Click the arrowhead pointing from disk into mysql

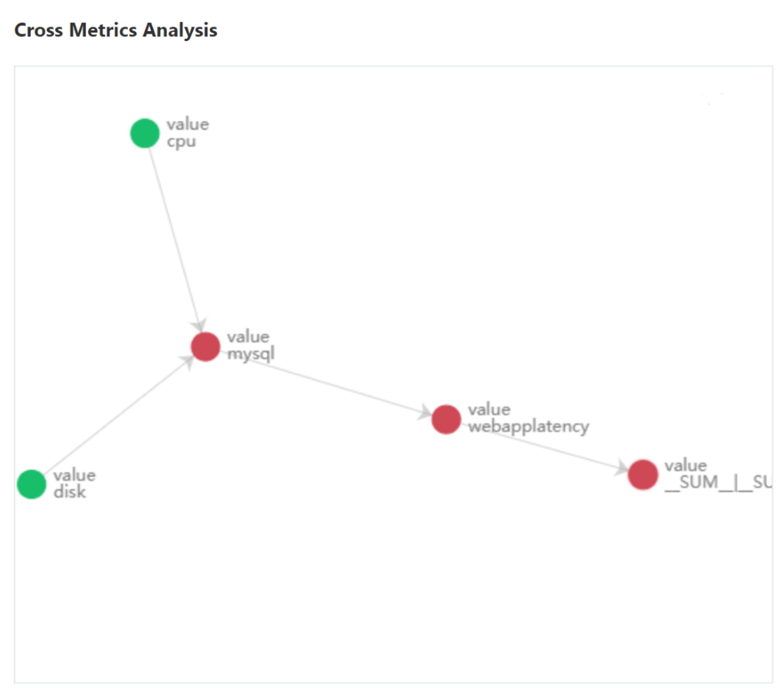187,362
